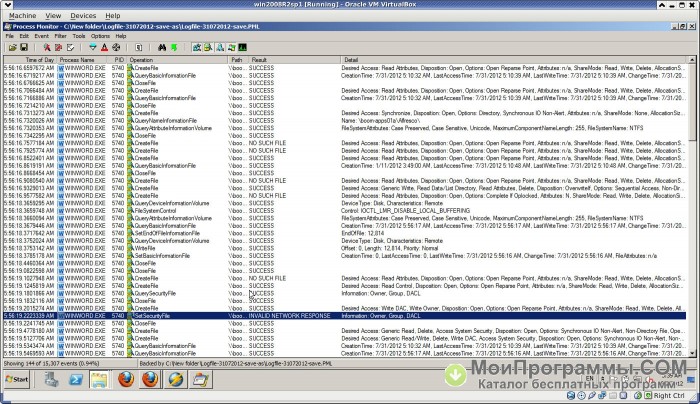Open the Process Monitor Edit menu
Screen dimensions: 700x404
[24, 36]
